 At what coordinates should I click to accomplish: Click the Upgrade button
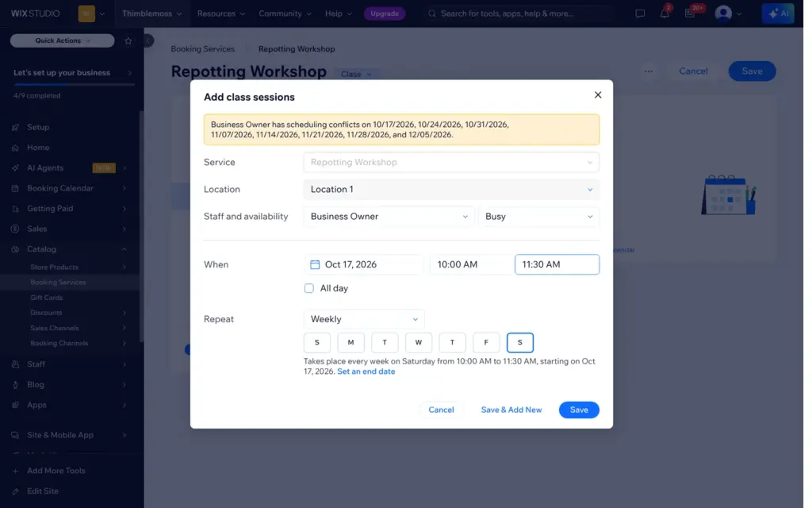[x=385, y=13]
